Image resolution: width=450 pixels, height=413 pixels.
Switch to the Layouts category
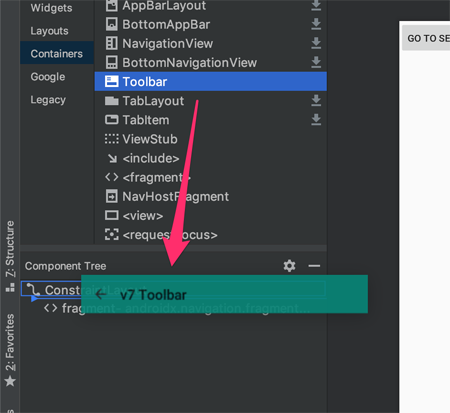[49, 31]
